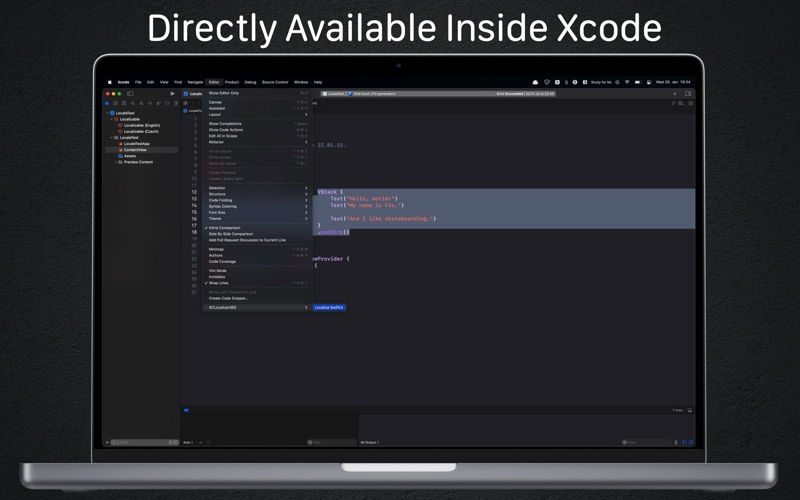Viewport: 800px width, 500px height.
Task: Expand the Code Folding submenu
Action: tap(255, 201)
